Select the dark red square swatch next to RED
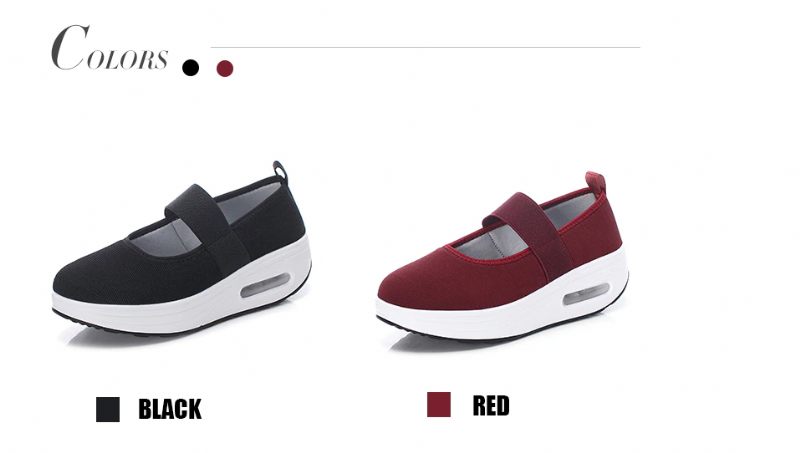The width and height of the screenshot is (800, 453). pyautogui.click(x=439, y=405)
